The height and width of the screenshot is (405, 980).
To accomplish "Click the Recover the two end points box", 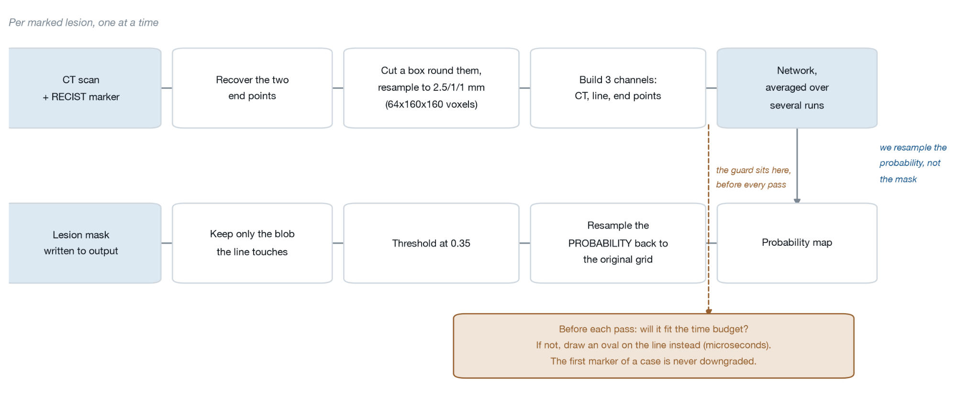I will click(x=252, y=88).
